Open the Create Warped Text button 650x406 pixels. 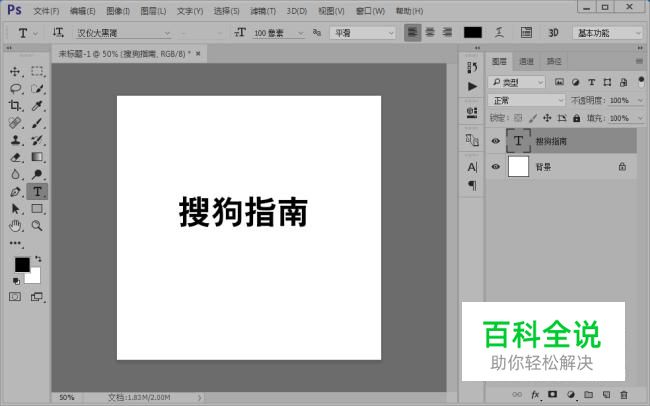tap(500, 32)
